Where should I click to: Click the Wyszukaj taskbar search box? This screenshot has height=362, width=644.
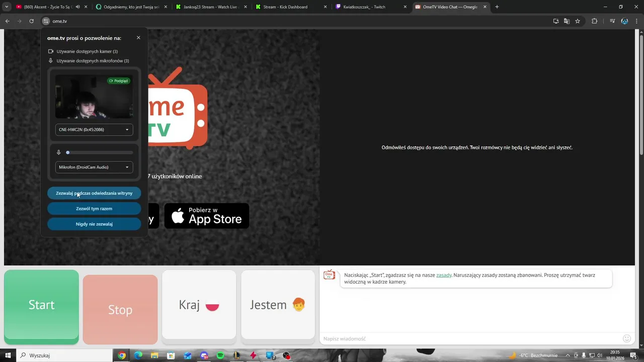64,355
